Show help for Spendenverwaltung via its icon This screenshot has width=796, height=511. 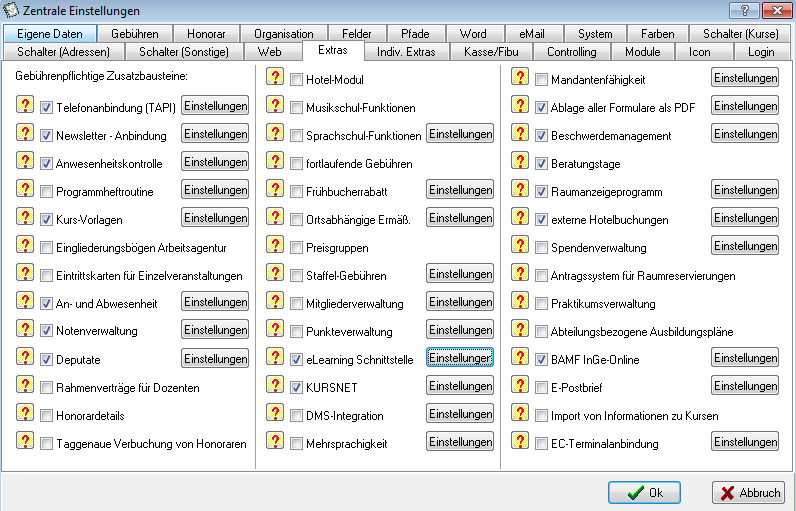[520, 245]
